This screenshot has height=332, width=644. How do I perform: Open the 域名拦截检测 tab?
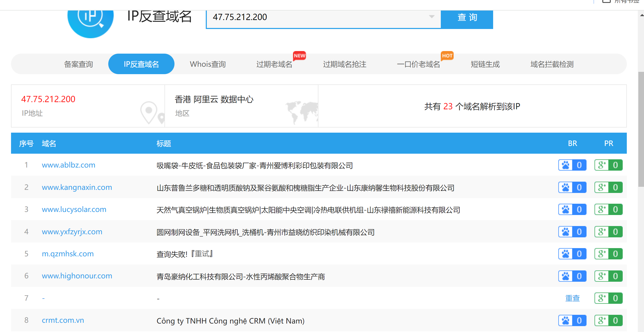tap(552, 64)
